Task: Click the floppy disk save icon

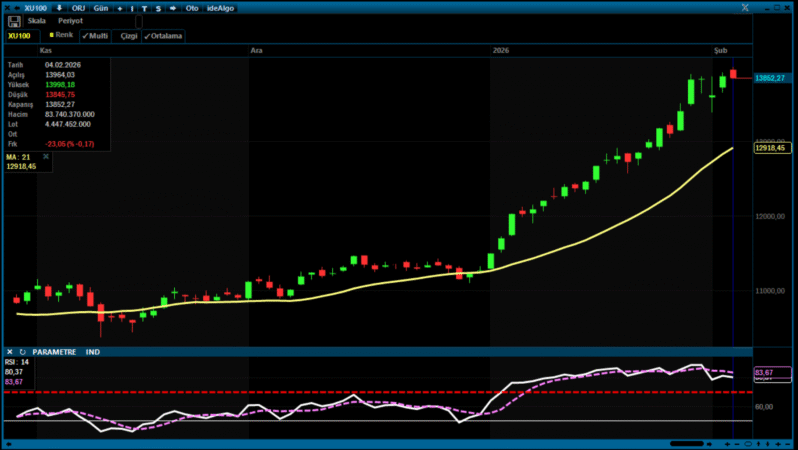Action: click(x=14, y=21)
